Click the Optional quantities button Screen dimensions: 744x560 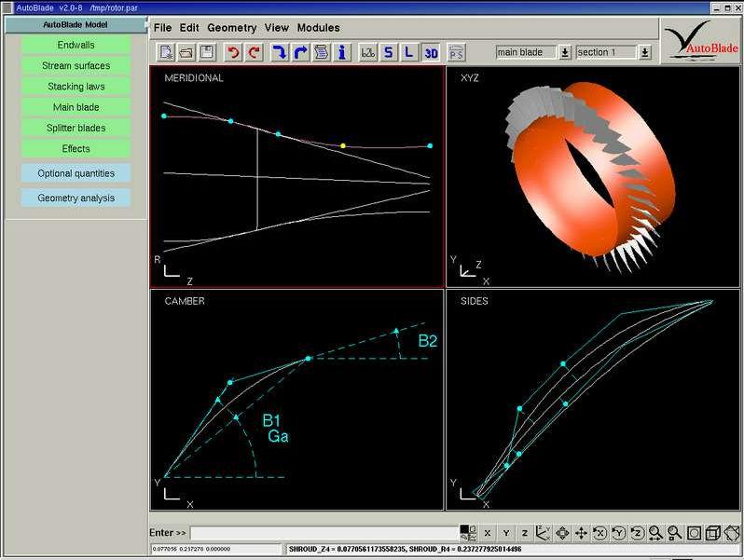[x=76, y=173]
